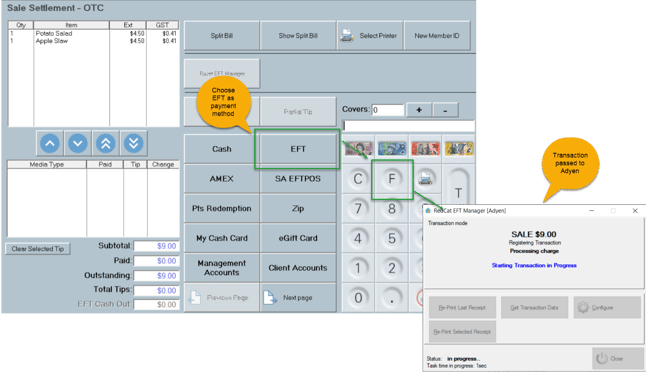Select the yellow fifty dollar banknote
Screen dimensions: 646x372
[x=459, y=148]
